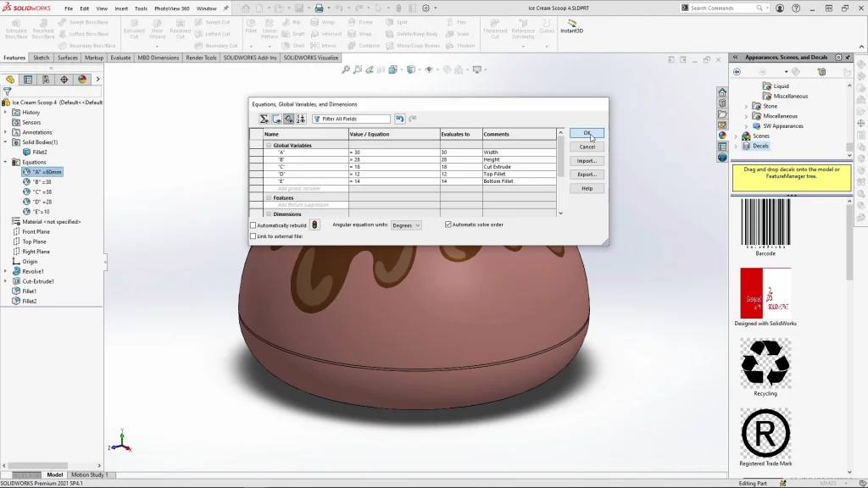
Task: Collapse the Global Variables section
Action: [x=269, y=146]
